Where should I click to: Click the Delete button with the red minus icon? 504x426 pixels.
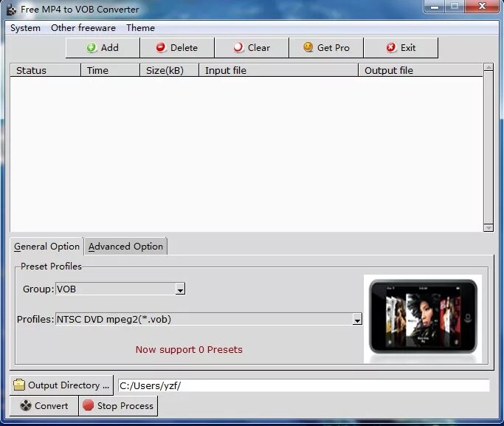tap(177, 48)
